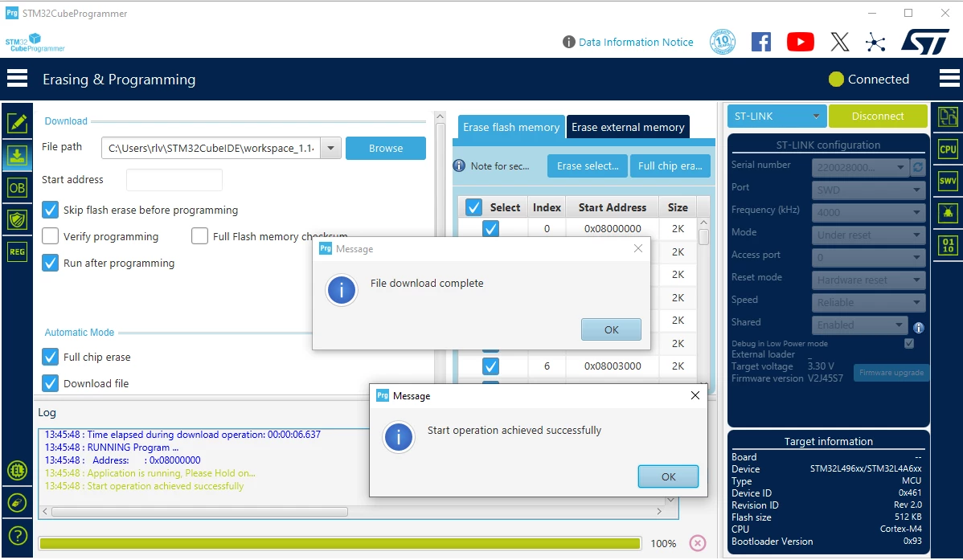Click the Full chip erase button

(670, 166)
